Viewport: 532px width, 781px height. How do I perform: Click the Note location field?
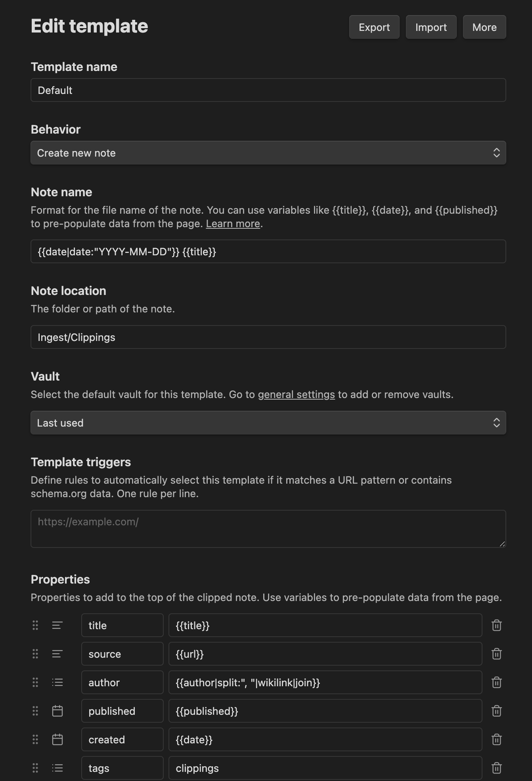click(268, 337)
